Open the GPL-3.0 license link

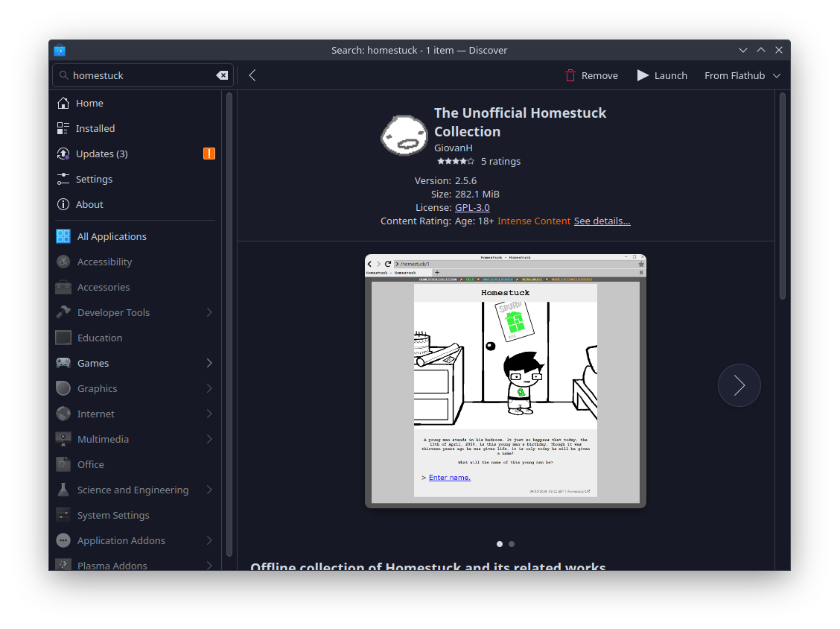[x=472, y=207]
